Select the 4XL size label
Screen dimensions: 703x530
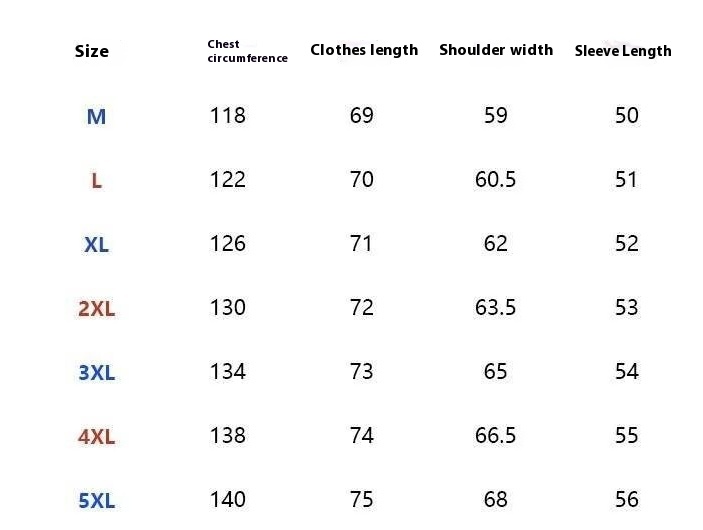(x=96, y=437)
